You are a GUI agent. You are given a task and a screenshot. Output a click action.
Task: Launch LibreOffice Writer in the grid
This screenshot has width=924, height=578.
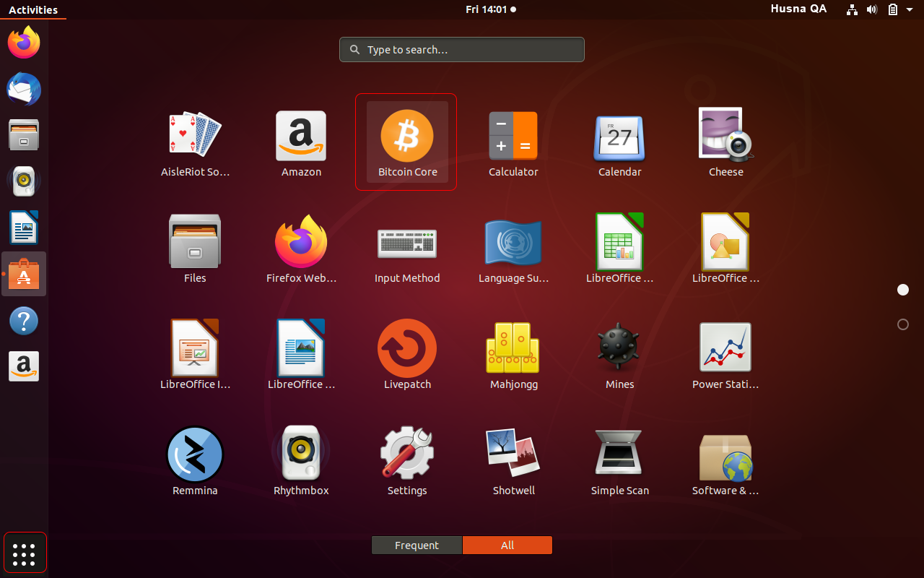tap(301, 355)
